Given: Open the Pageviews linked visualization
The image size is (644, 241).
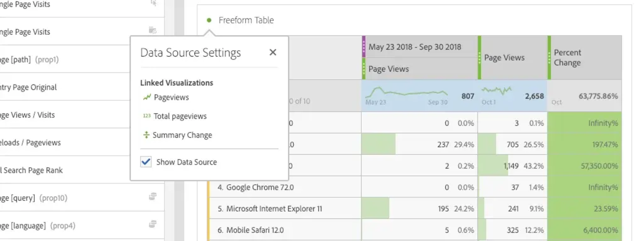Looking at the screenshot, I should click(x=171, y=97).
